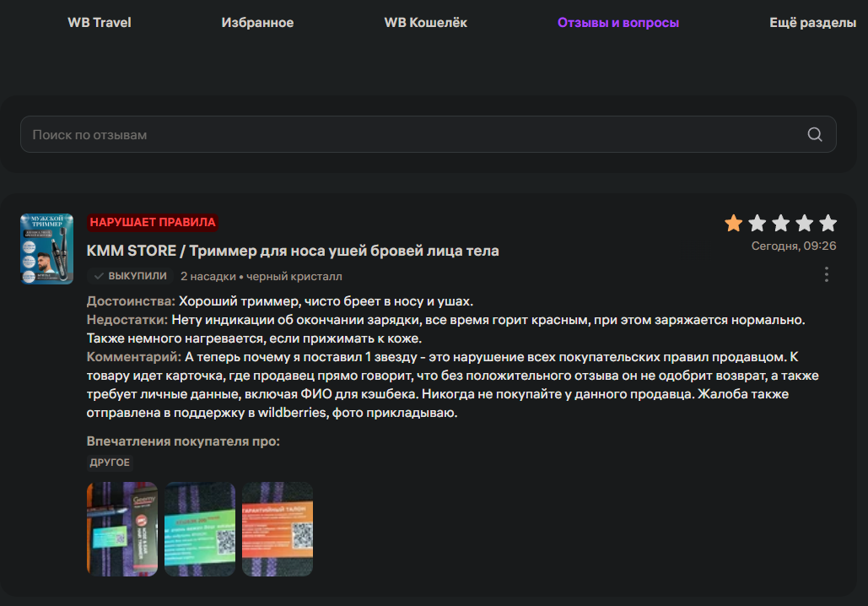Click the third grey rating star

click(x=781, y=223)
